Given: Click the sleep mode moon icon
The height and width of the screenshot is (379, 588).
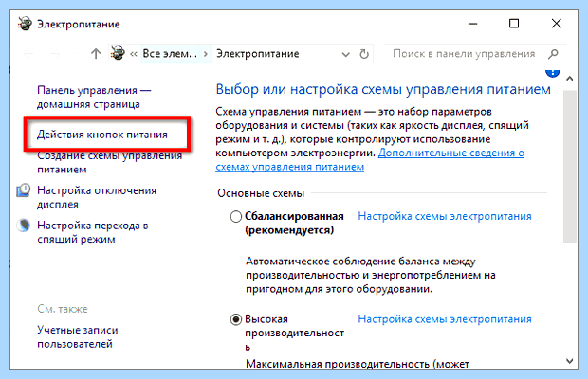Looking at the screenshot, I should pos(24,226).
